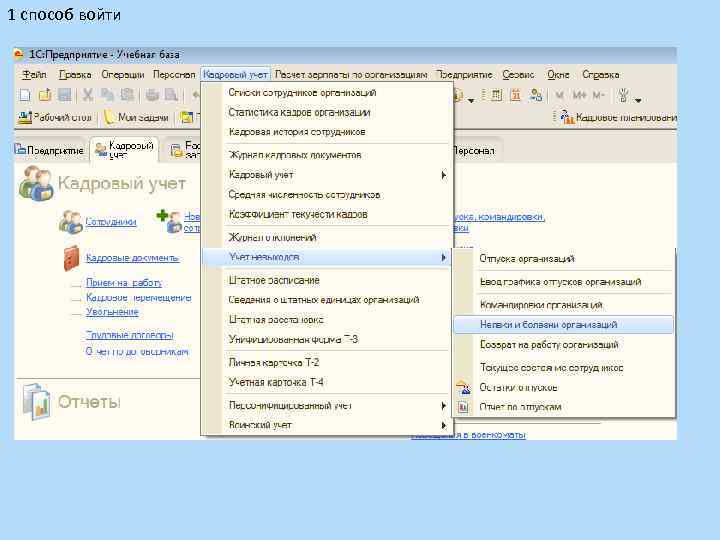
Task: Click the Отчет по отпускам menu item icon
Action: 463,406
